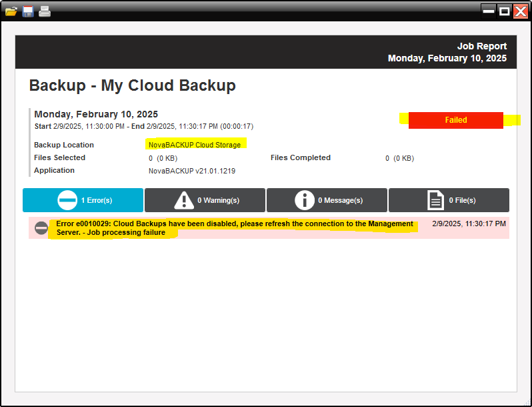
Task: Click the error stop icon in error row
Action: [41, 228]
